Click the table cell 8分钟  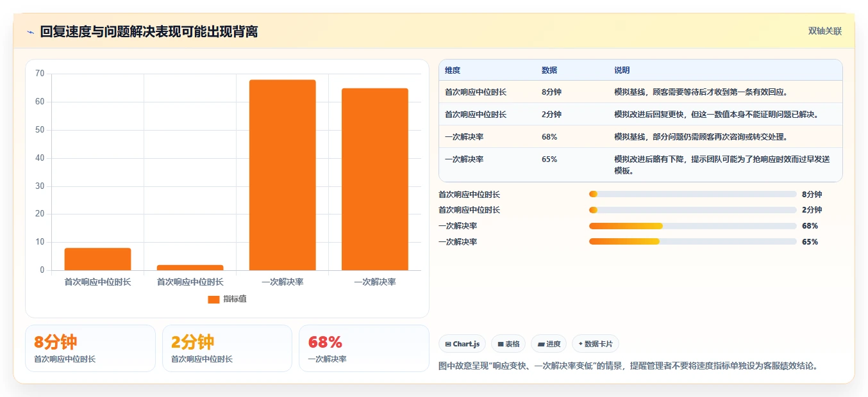551,92
